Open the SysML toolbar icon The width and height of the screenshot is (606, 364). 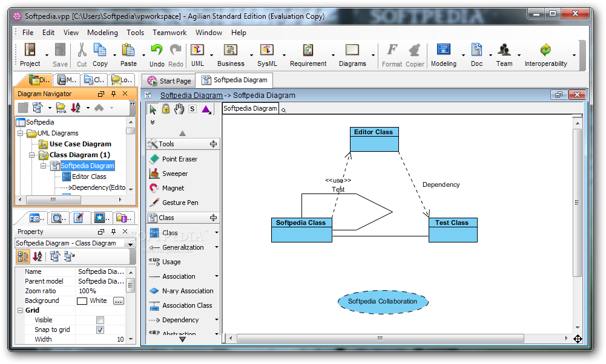[x=266, y=50]
